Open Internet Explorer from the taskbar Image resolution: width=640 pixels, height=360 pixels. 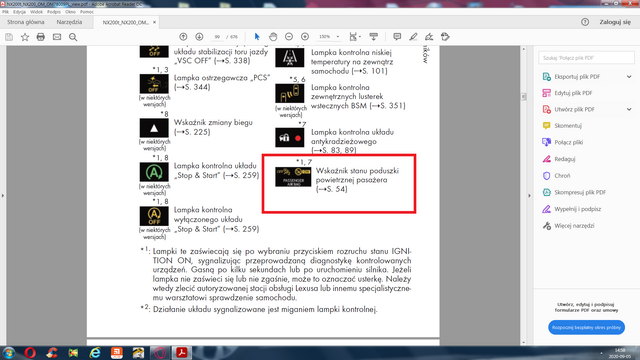pyautogui.click(x=95, y=353)
